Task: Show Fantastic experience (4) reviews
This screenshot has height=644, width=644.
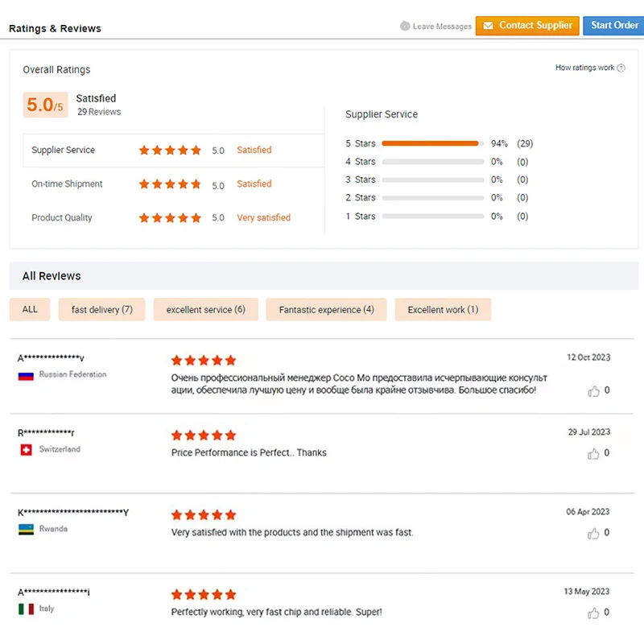Action: [326, 310]
